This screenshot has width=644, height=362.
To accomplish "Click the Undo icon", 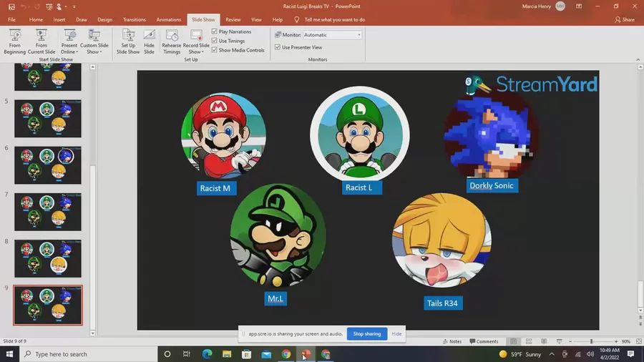I will pyautogui.click(x=24, y=6).
